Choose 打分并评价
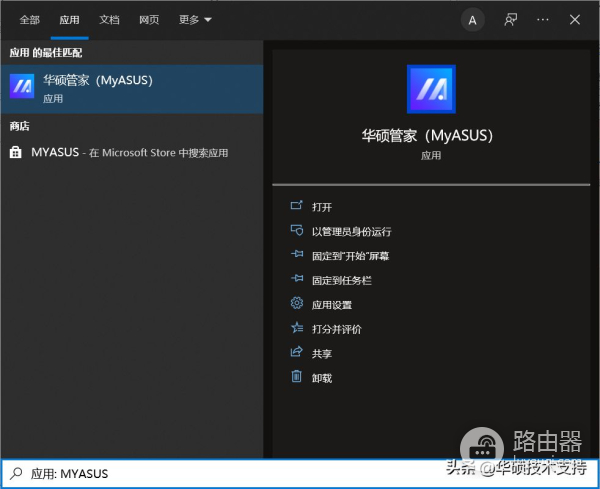The width and height of the screenshot is (600, 489). click(x=336, y=329)
